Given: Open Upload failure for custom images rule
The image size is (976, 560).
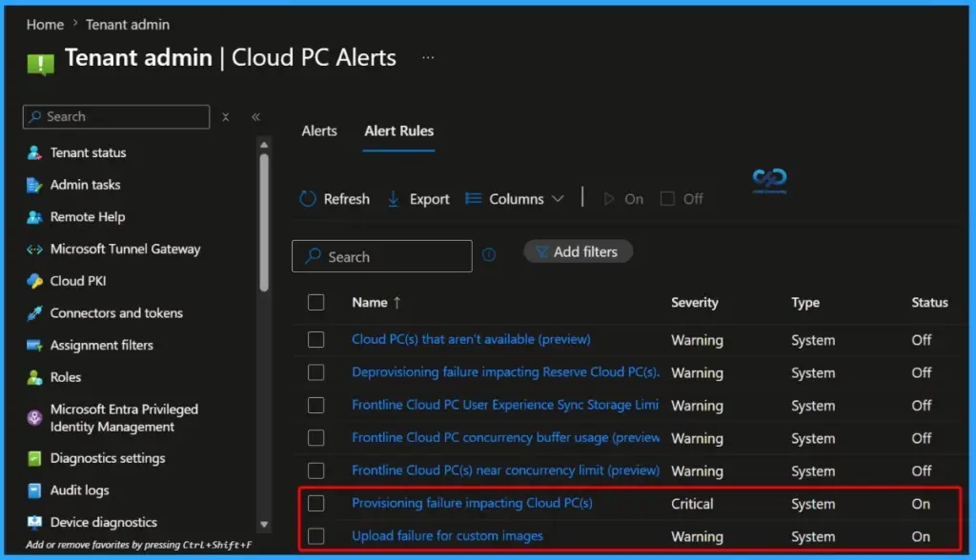Looking at the screenshot, I should pos(447,536).
